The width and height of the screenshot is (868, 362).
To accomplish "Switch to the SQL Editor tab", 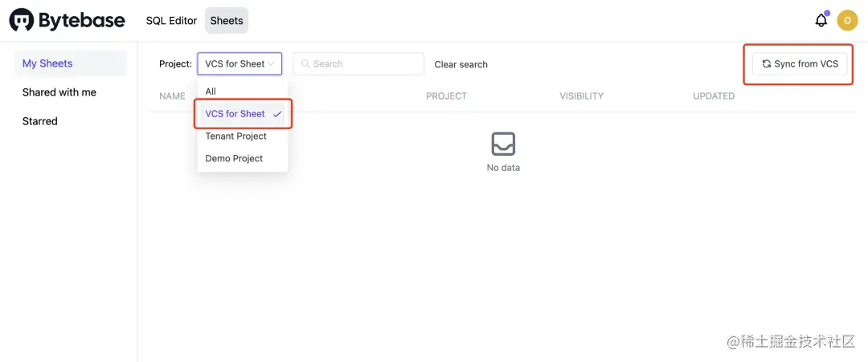I will [x=172, y=20].
